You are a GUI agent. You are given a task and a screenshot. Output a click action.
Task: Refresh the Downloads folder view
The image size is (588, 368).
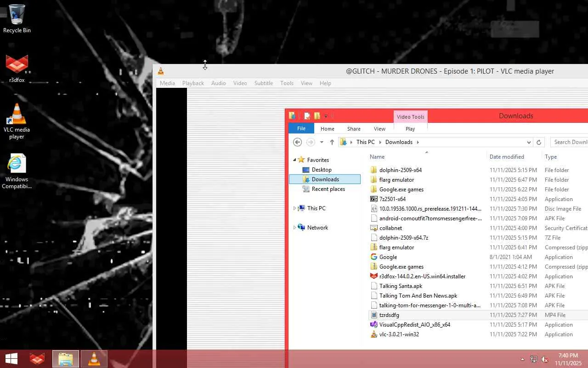tap(539, 142)
